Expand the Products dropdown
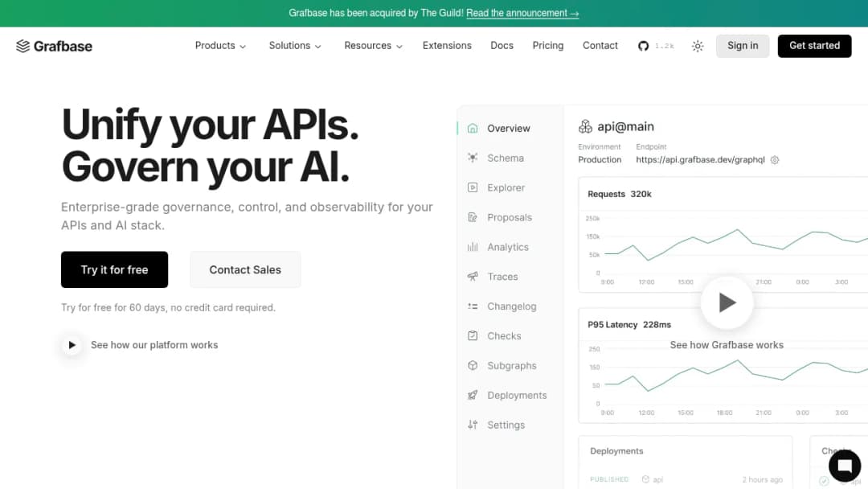Image resolution: width=868 pixels, height=489 pixels. [220, 46]
